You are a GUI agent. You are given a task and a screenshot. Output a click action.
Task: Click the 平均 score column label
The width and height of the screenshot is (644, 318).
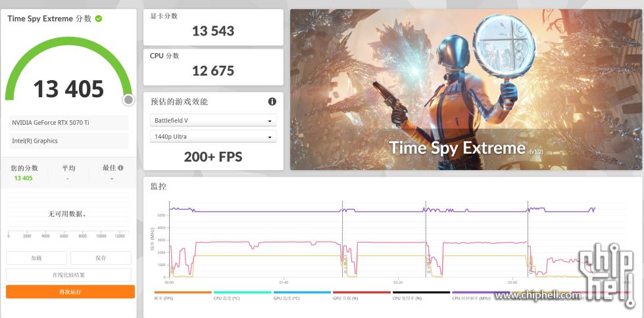coord(68,168)
